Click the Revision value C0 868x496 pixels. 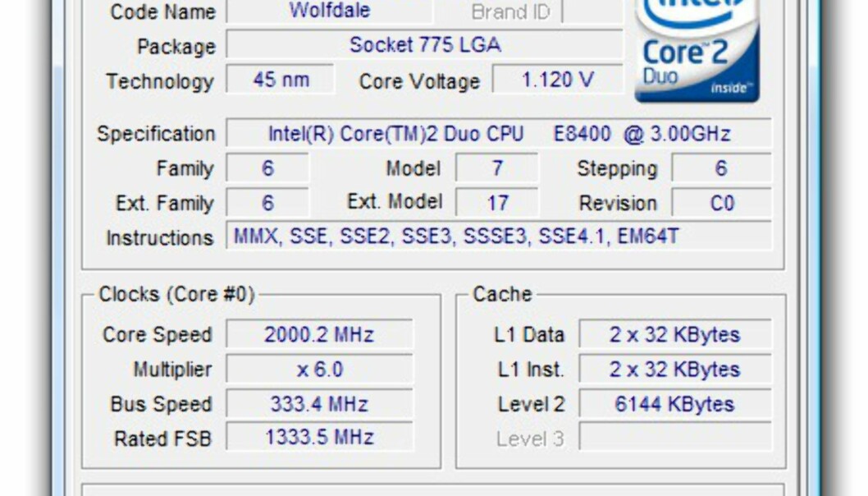point(721,203)
